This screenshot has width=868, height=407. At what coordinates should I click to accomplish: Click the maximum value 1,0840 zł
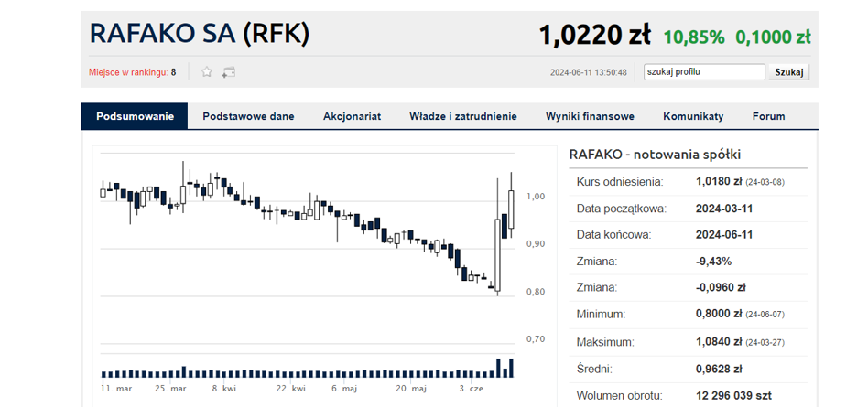(x=719, y=342)
